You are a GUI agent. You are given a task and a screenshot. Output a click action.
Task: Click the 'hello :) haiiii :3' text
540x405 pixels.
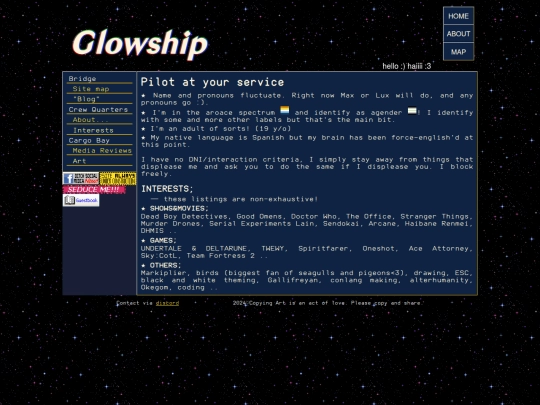[407, 66]
